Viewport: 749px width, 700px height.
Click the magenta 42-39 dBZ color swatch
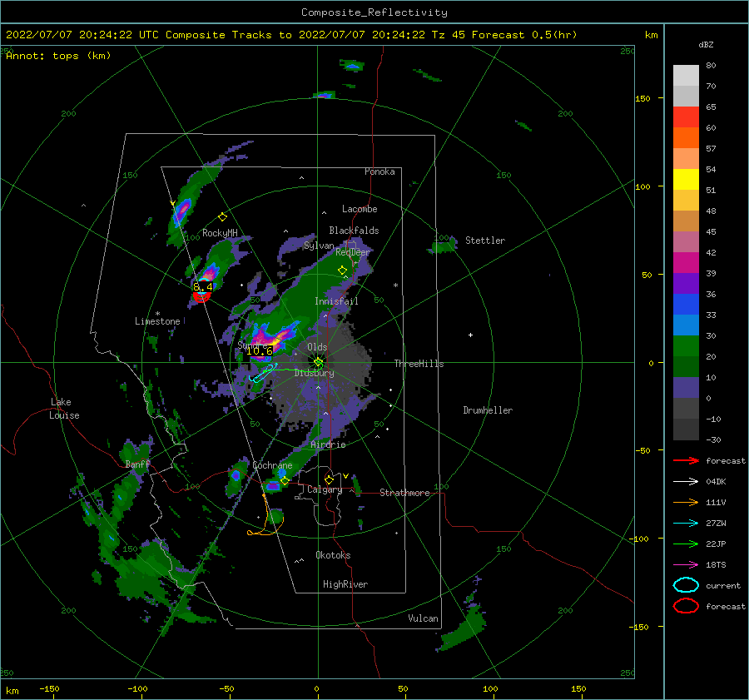click(686, 263)
